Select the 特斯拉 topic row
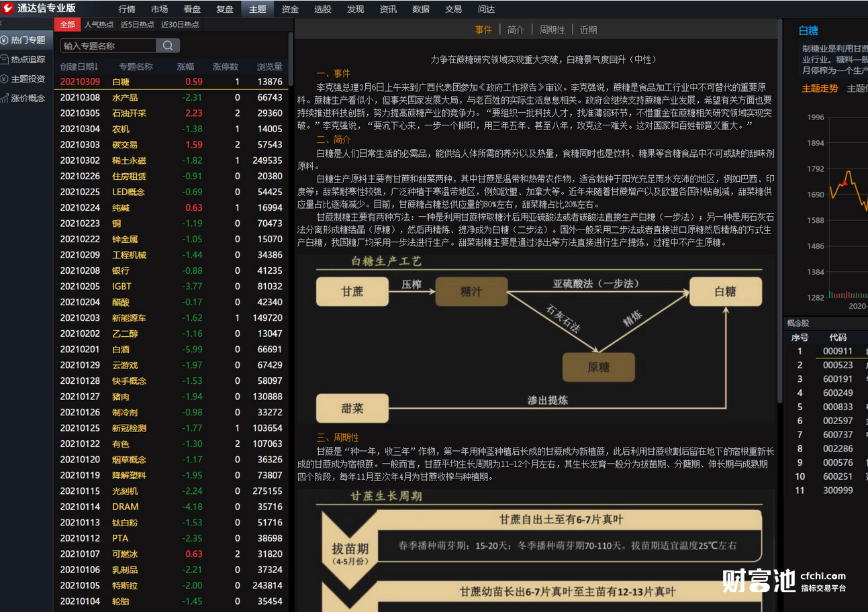The width and height of the screenshot is (868, 612). 171,586
